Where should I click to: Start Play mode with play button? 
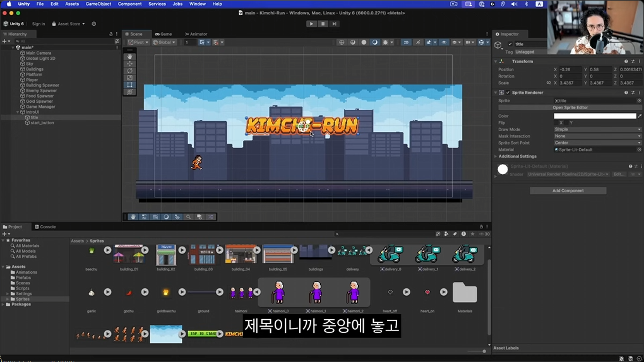(x=311, y=24)
